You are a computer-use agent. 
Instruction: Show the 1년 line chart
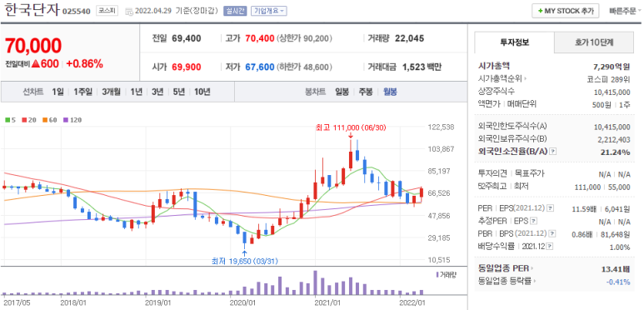[x=137, y=92]
